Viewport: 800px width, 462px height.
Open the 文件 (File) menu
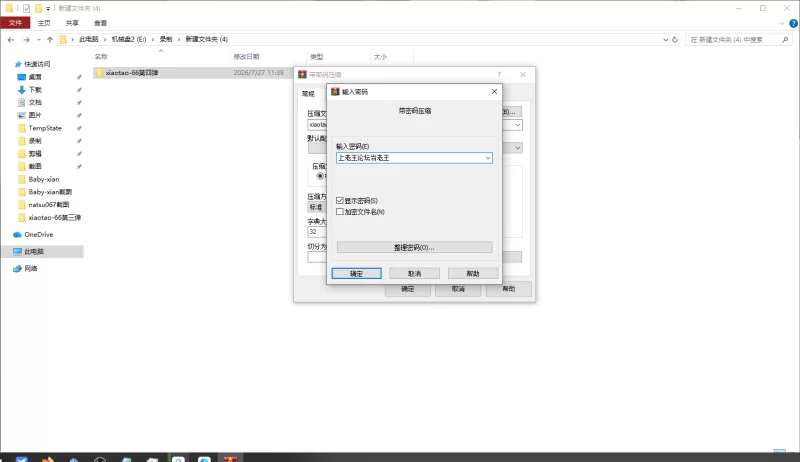click(x=15, y=23)
